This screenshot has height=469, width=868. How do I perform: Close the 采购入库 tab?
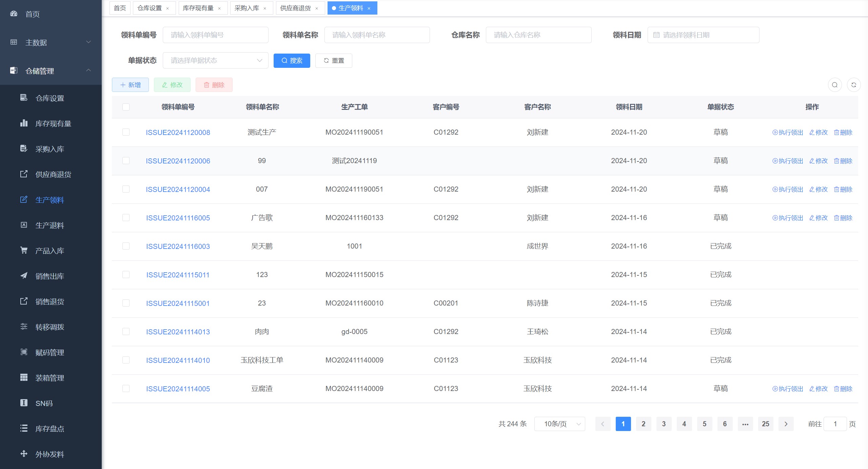point(265,8)
